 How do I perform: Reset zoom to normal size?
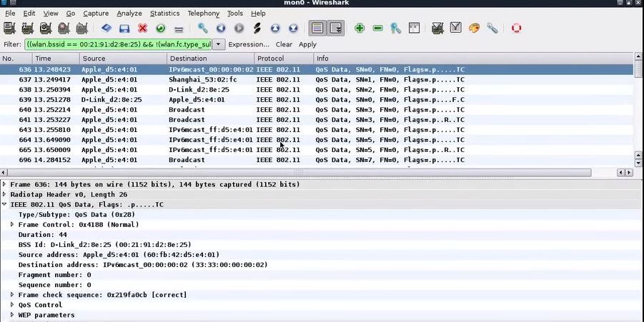[x=396, y=29]
